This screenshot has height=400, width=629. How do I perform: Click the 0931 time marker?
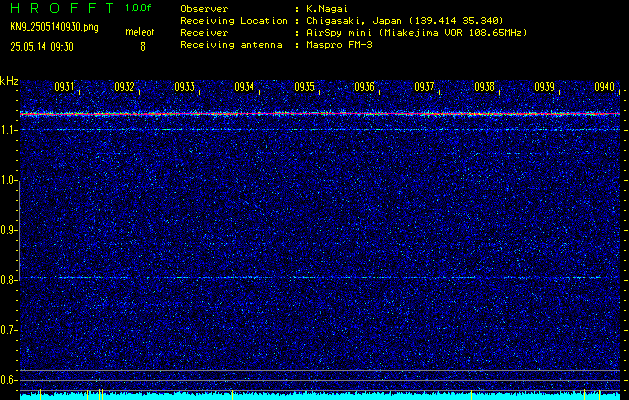pos(64,87)
